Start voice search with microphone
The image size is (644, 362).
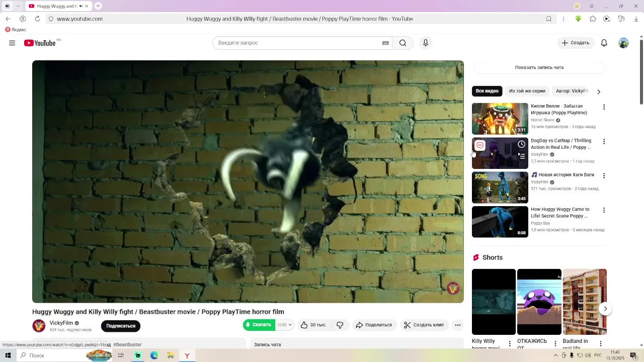point(426,43)
